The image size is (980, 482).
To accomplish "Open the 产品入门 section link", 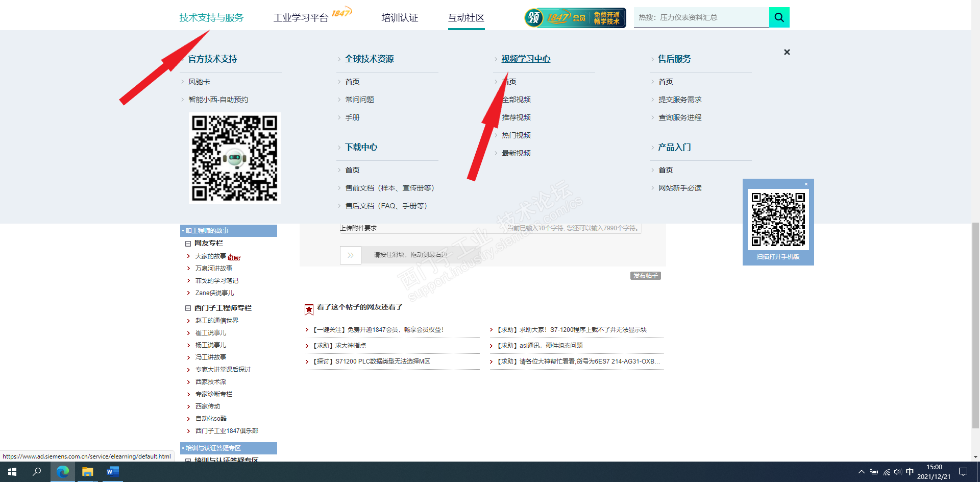I will tap(674, 147).
